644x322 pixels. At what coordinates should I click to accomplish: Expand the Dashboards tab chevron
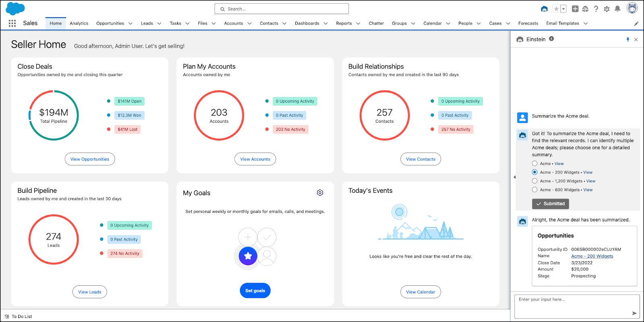pyautogui.click(x=326, y=23)
